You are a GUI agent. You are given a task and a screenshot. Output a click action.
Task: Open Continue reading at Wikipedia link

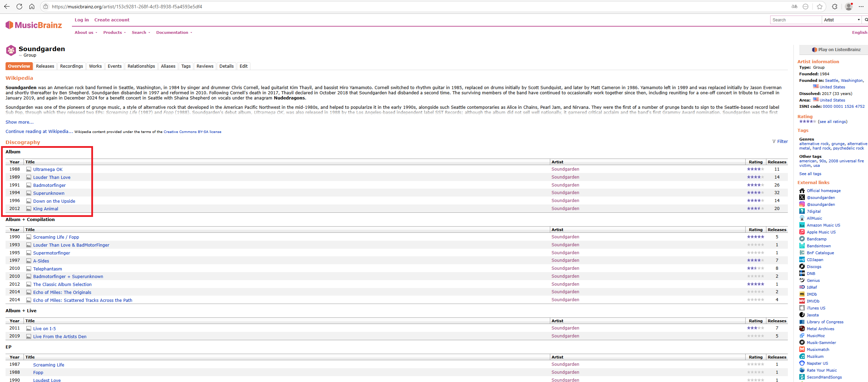tap(39, 132)
